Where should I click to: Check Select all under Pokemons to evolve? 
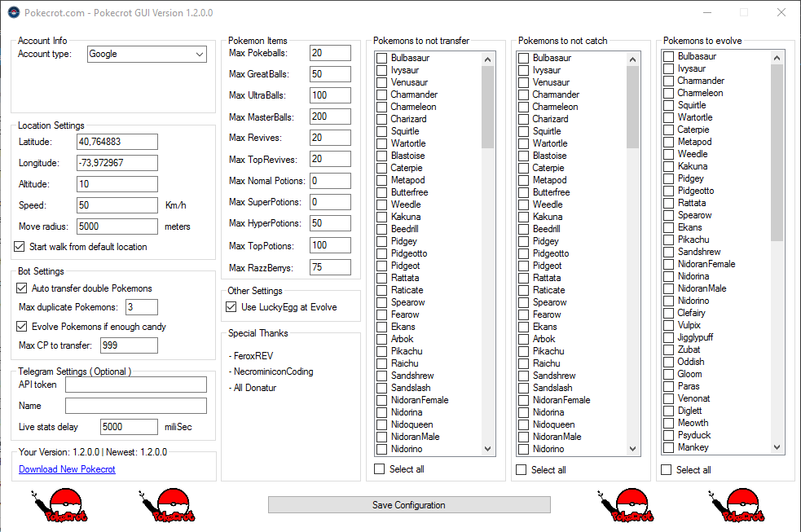click(667, 470)
